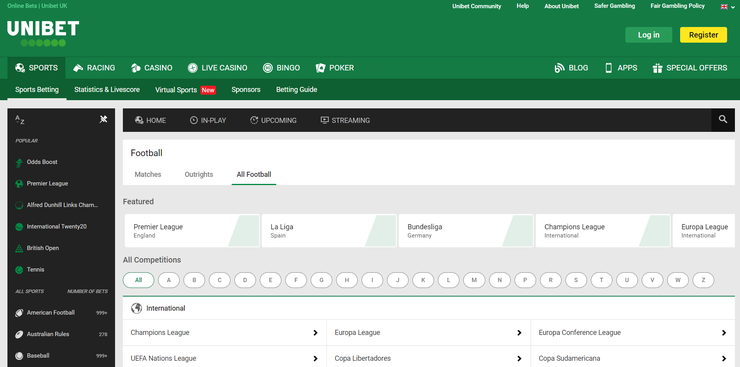Image resolution: width=740 pixels, height=367 pixels.
Task: Open Special Offers
Action: (690, 68)
